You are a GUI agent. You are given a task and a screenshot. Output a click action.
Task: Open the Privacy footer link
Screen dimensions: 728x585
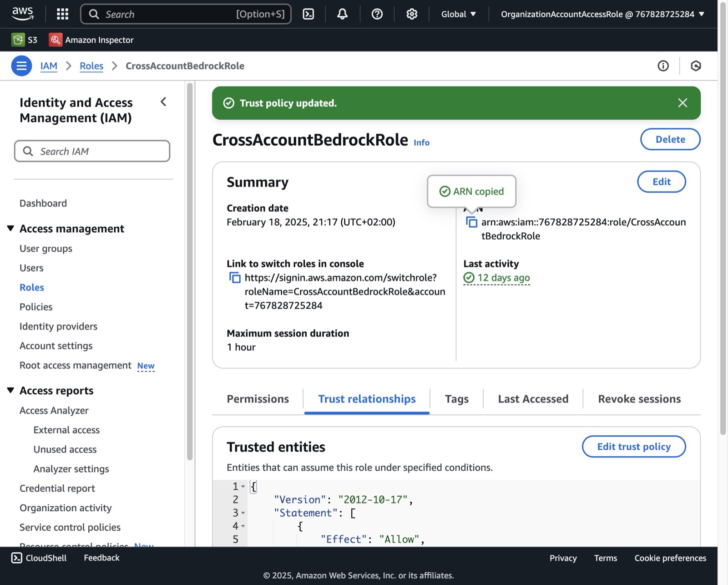(563, 558)
